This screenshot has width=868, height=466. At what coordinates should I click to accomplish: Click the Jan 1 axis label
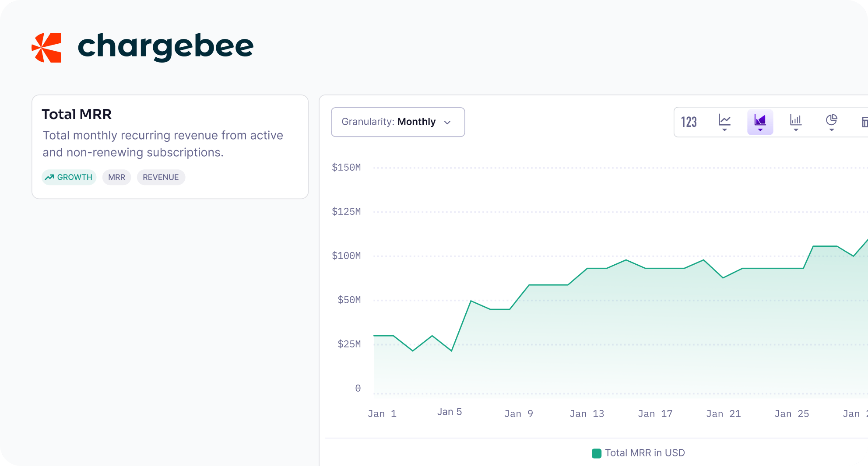(382, 413)
